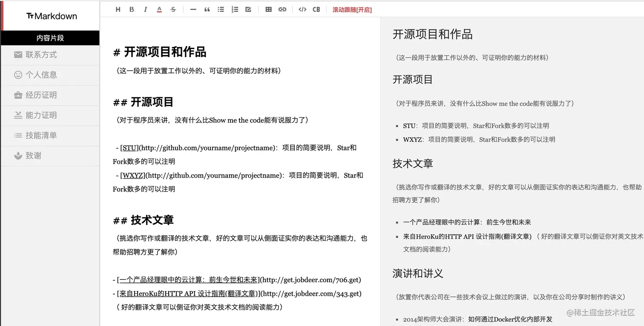Insert a task checklist from the toolbar
644x326 pixels.
[x=248, y=9]
